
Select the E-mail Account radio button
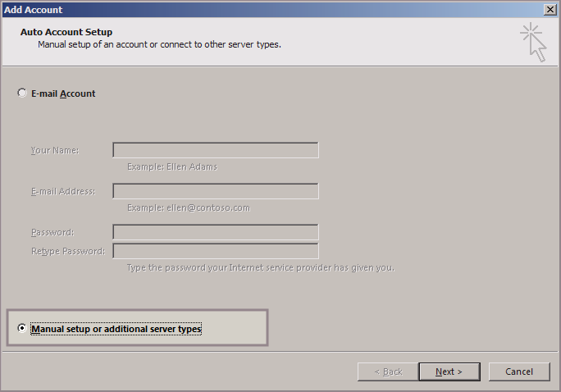(x=22, y=93)
